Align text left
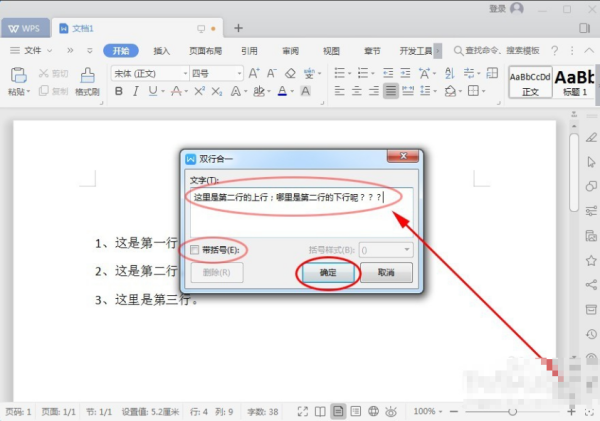 click(x=339, y=91)
